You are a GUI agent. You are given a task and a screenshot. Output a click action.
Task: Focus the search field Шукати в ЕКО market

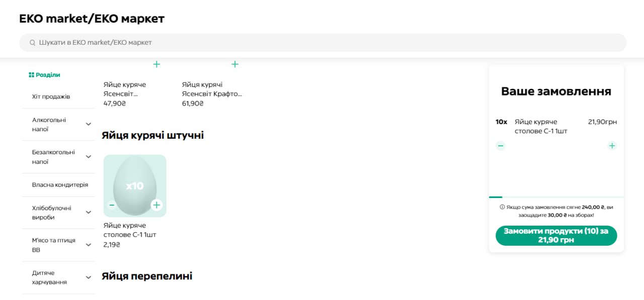tap(322, 43)
